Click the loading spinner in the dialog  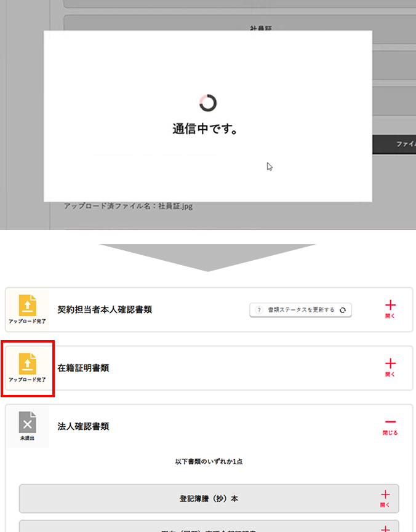pos(208,103)
